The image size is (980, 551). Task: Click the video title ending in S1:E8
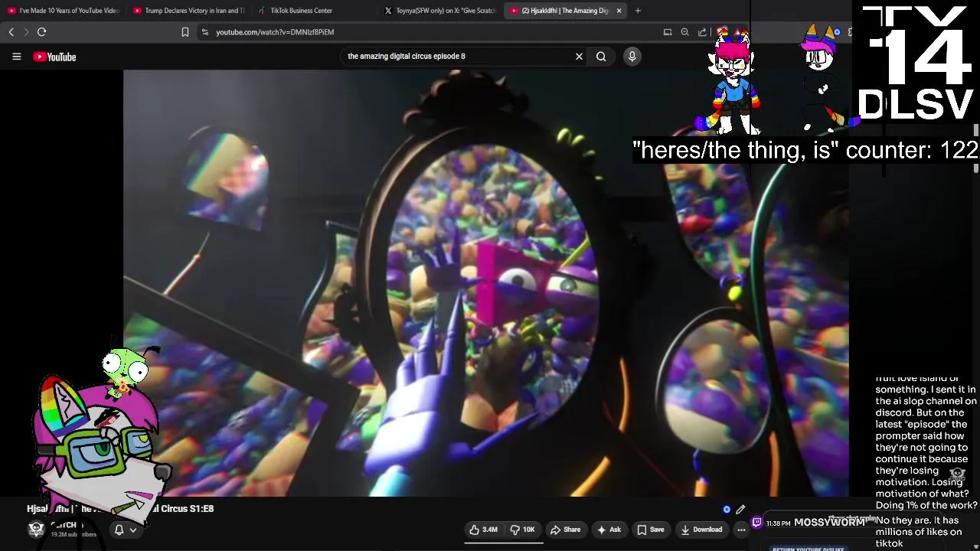(x=120, y=509)
